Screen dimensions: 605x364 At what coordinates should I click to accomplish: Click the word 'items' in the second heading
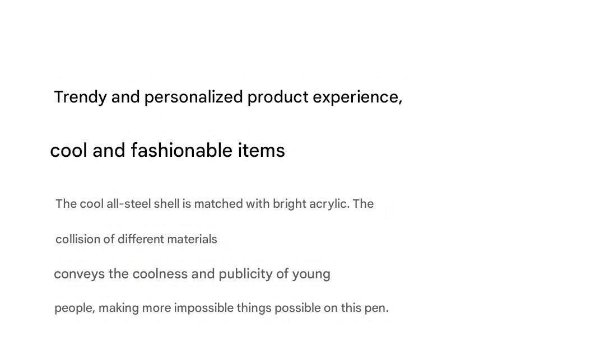pos(262,150)
